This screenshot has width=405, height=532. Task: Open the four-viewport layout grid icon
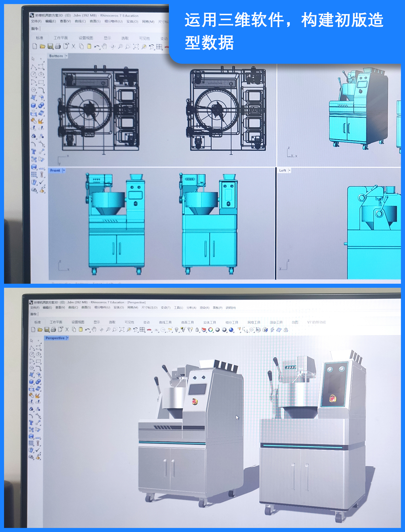point(143,330)
